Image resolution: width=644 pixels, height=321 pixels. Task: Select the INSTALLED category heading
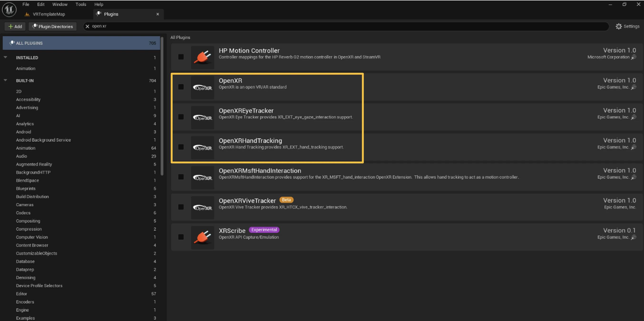coord(27,58)
